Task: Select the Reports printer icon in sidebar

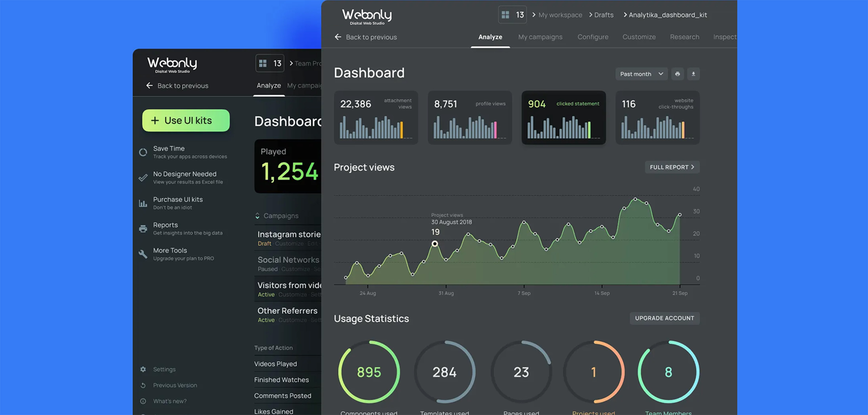Action: tap(143, 229)
